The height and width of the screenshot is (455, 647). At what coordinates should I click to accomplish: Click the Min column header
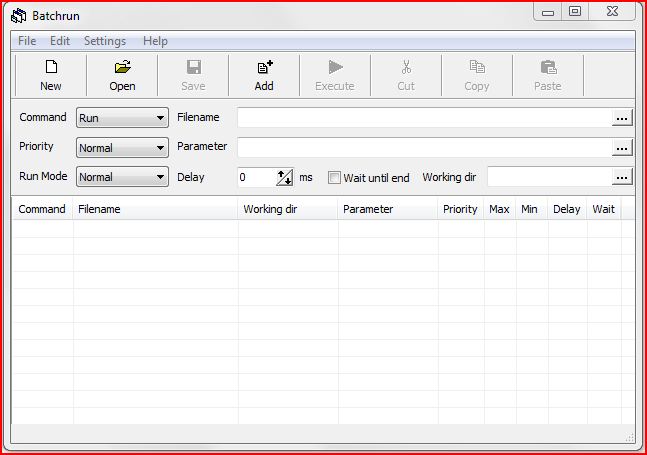click(x=532, y=209)
